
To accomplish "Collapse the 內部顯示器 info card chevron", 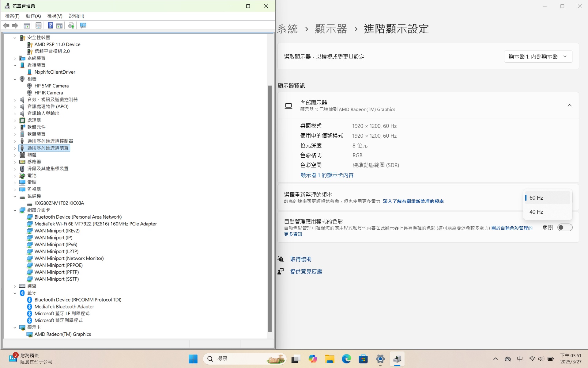I will click(569, 105).
